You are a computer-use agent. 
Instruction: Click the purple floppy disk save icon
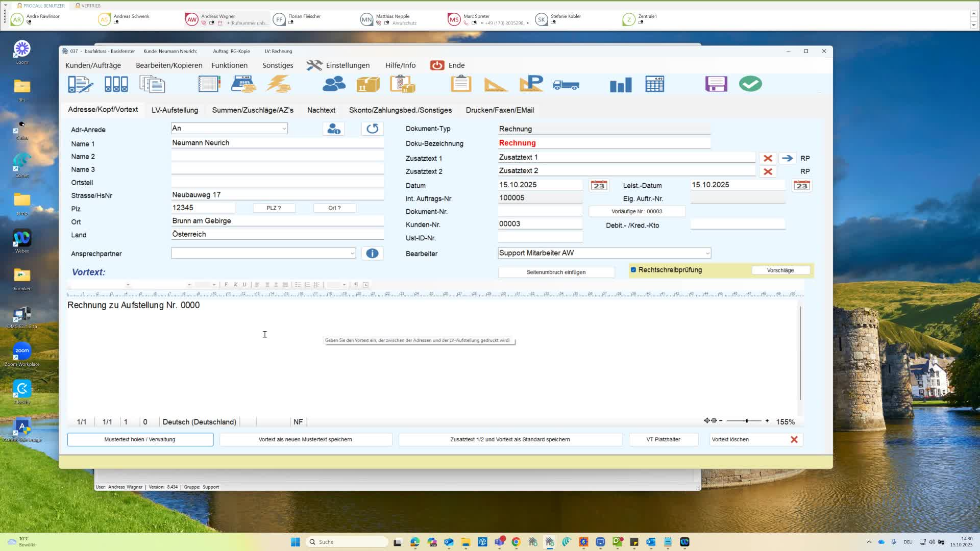pyautogui.click(x=716, y=84)
